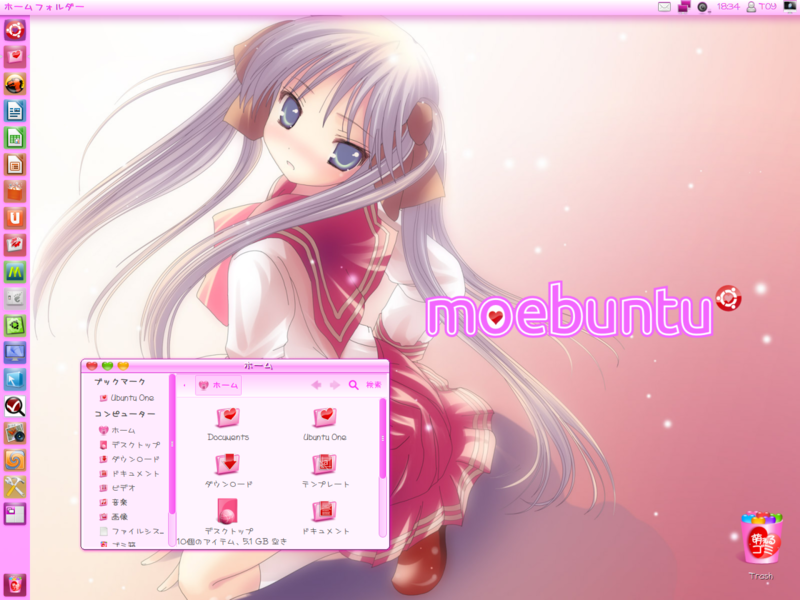800x600 pixels.
Task: Open the mail envelope indicator in top panel
Action: coord(664,7)
